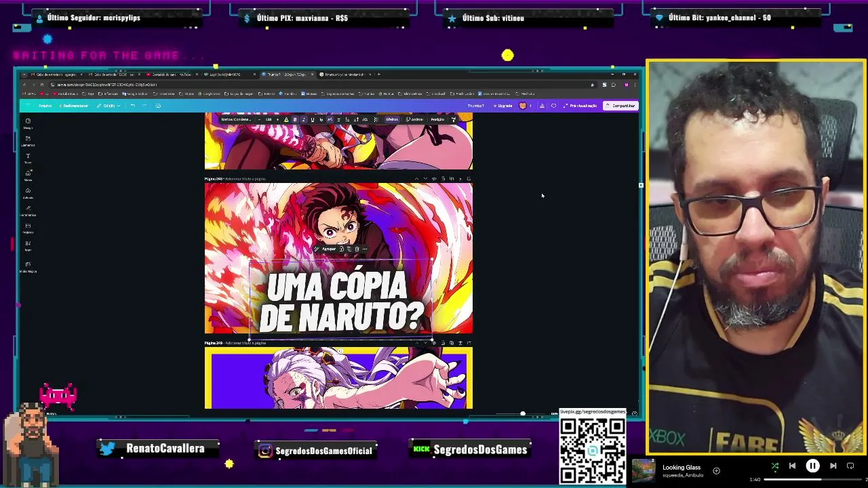Open the Canva hamburger menu
This screenshot has width=868, height=488.
[28, 106]
